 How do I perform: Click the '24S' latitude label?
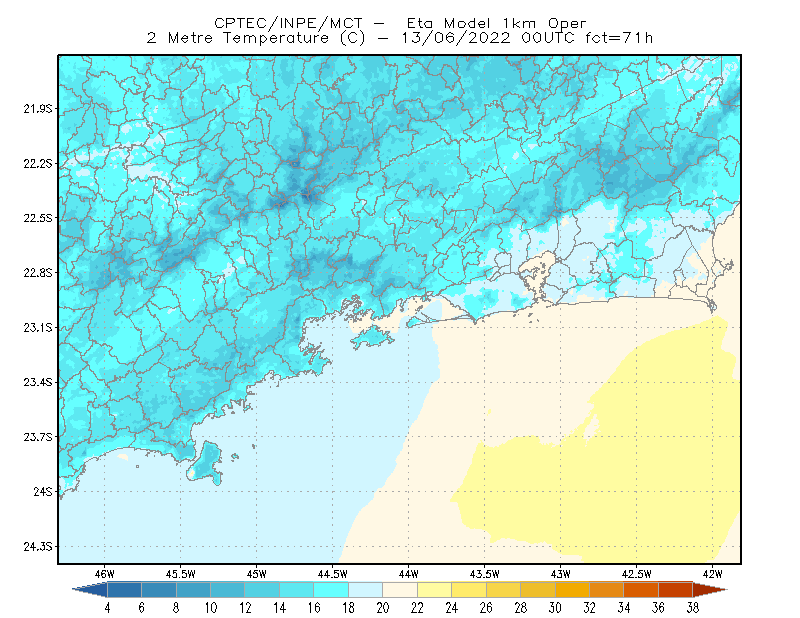43,491
